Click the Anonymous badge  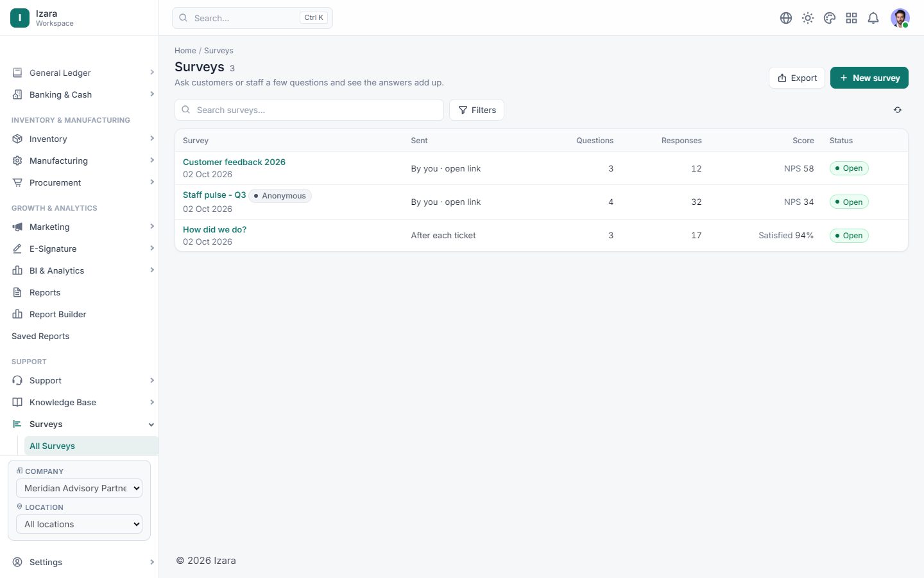280,196
